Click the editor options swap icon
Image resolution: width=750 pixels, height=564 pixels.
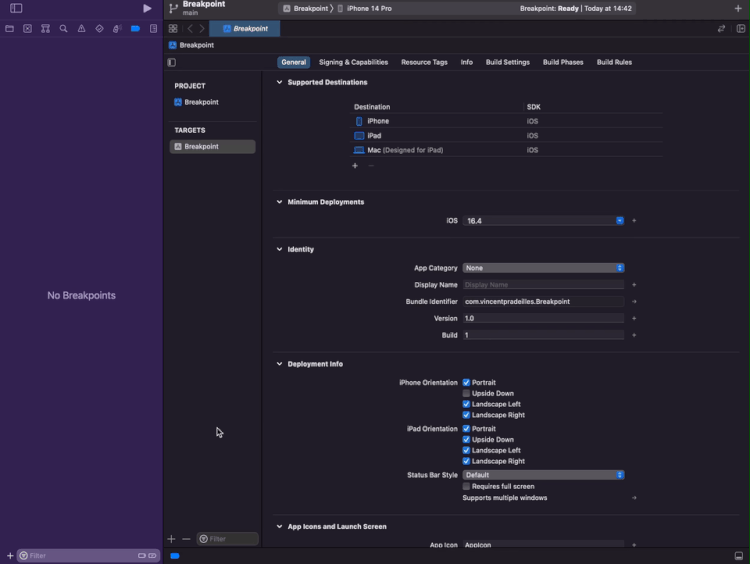(x=721, y=29)
